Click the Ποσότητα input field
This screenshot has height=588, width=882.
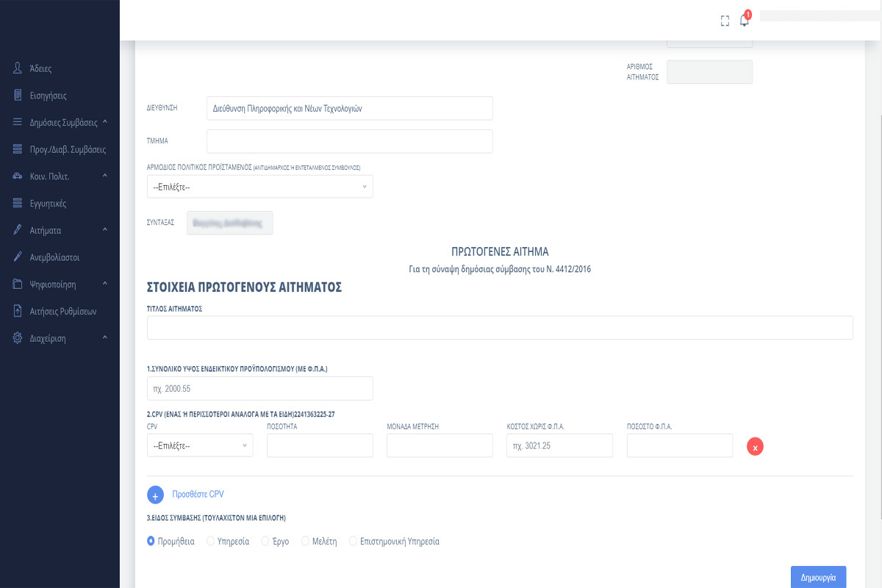pos(320,445)
